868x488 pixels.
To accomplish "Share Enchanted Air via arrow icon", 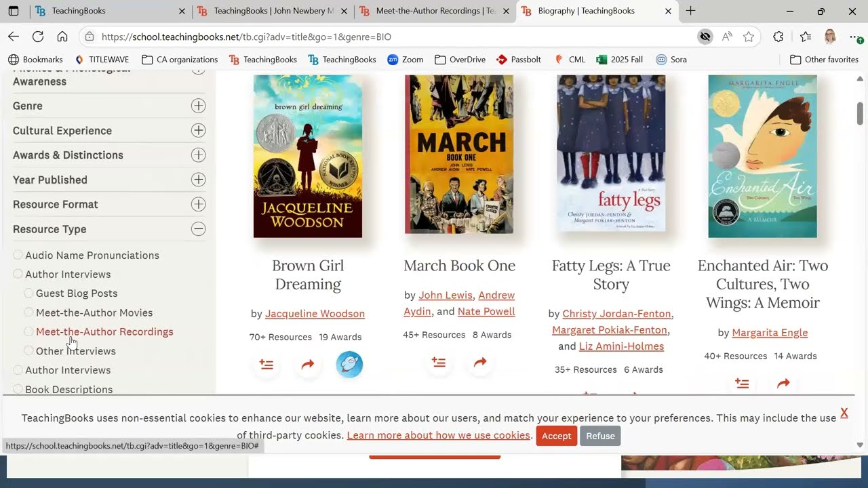I will [x=783, y=384].
